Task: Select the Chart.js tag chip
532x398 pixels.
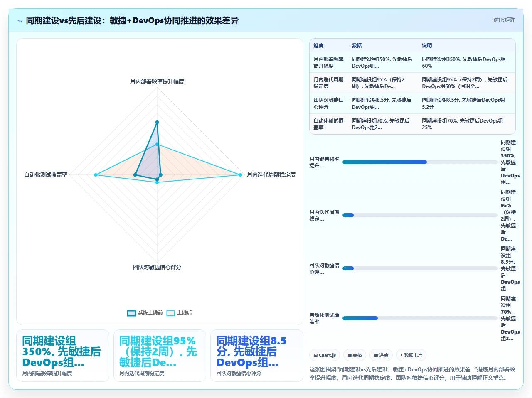Action: tap(325, 355)
